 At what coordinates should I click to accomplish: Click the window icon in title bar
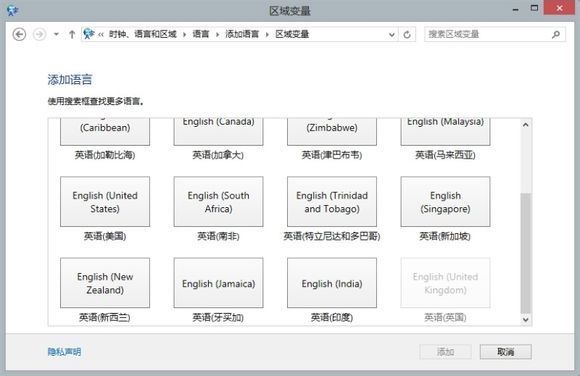click(x=12, y=10)
